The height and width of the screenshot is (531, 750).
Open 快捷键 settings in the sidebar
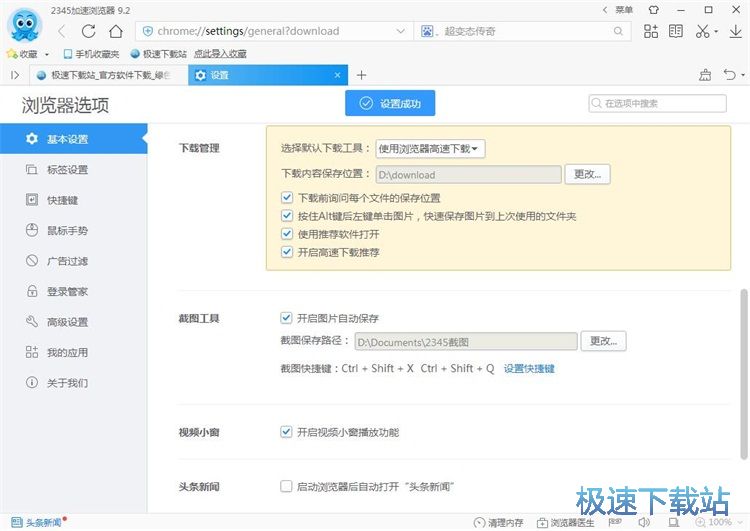[x=74, y=200]
